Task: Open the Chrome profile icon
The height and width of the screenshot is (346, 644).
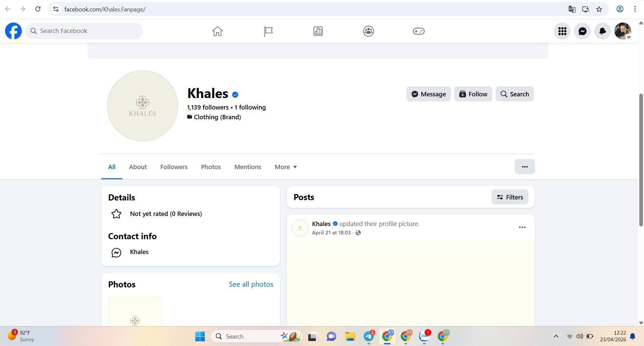Action: pyautogui.click(x=620, y=9)
